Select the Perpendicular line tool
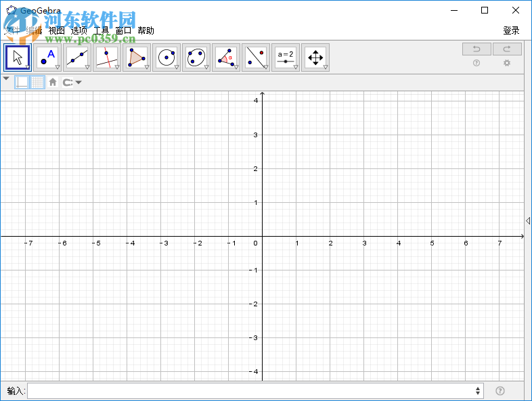Screen dimensions: 532x401 pyautogui.click(x=107, y=57)
